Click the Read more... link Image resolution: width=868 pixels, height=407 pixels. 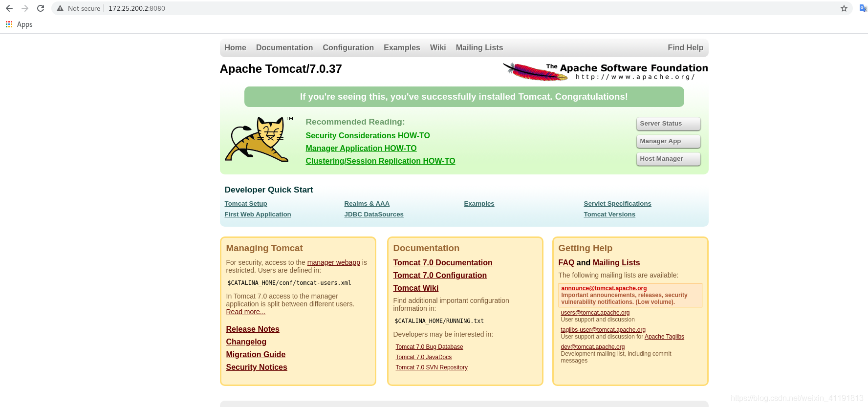coord(245,312)
